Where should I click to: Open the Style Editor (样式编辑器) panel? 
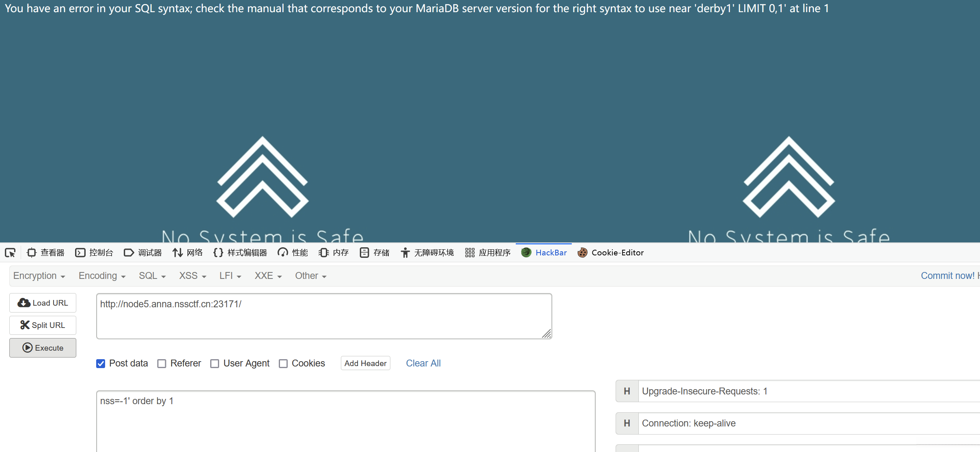[x=240, y=253]
